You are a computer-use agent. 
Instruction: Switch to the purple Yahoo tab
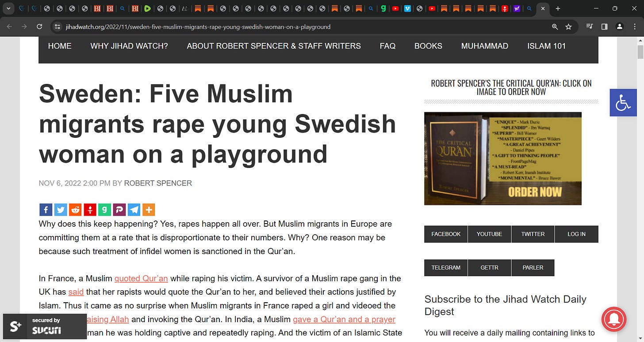point(517,8)
